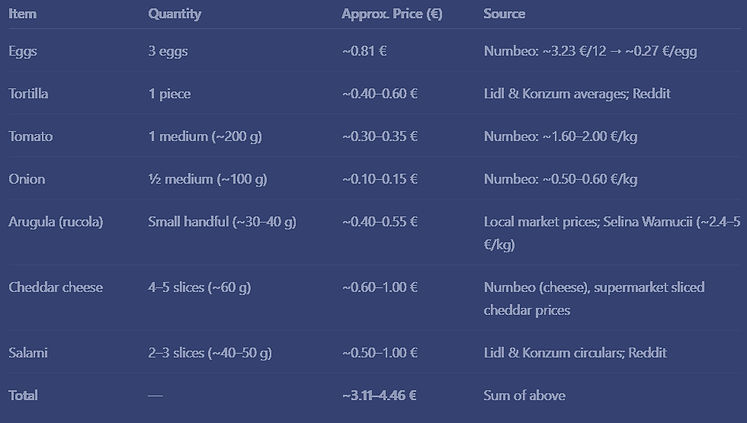This screenshot has height=423, width=747.
Task: Click the Tortilla row label
Action: click(28, 93)
